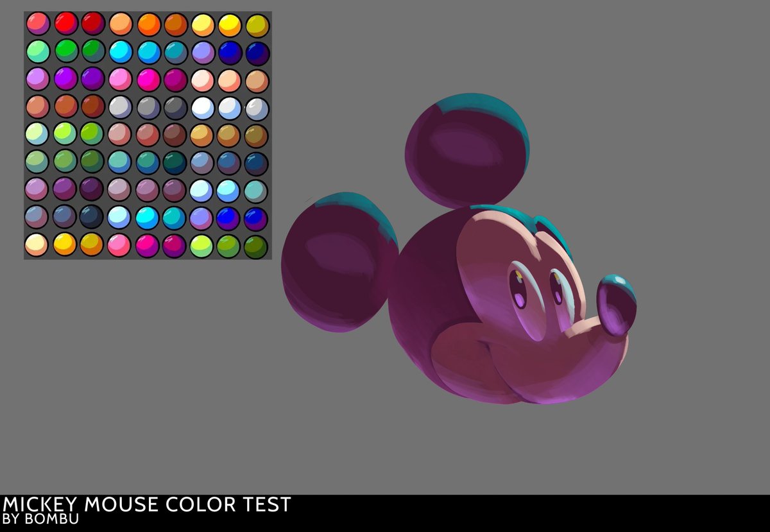Pick the pale lime swatch starting the fifth row
Screen dimensions: 770x532
click(x=37, y=133)
